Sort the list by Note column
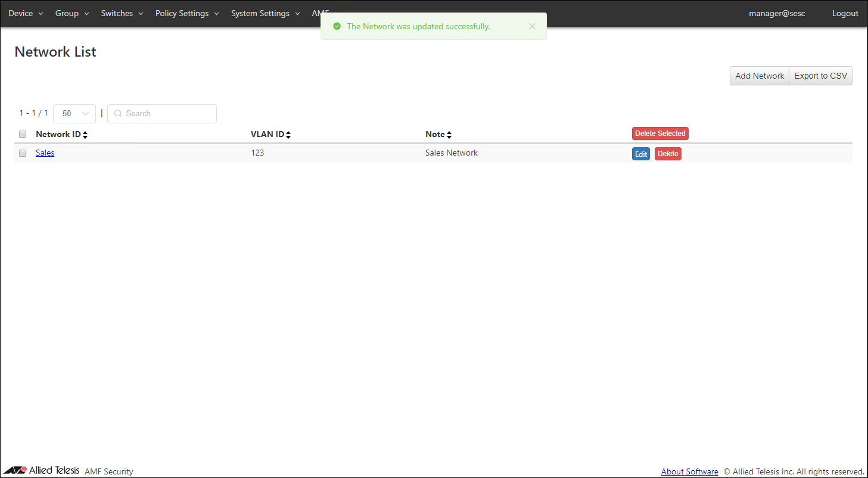Screen dimensions: 868x478 pyautogui.click(x=449, y=135)
